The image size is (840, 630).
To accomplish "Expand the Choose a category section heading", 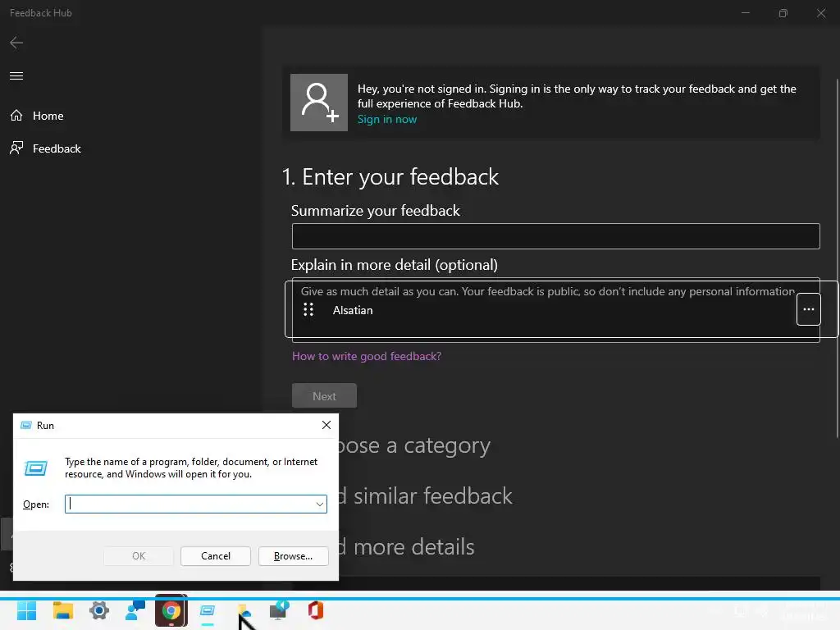I will click(x=414, y=445).
